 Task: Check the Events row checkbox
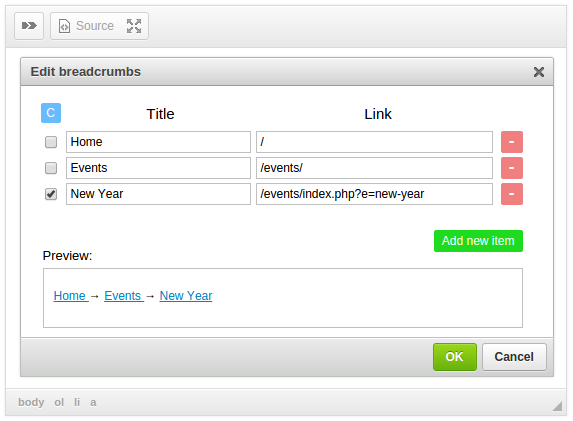(x=51, y=168)
